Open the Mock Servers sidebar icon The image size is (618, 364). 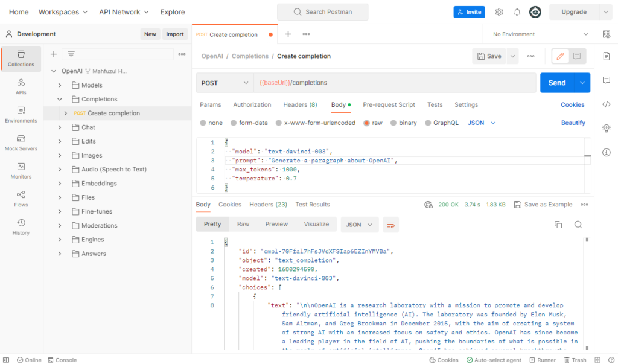21,142
